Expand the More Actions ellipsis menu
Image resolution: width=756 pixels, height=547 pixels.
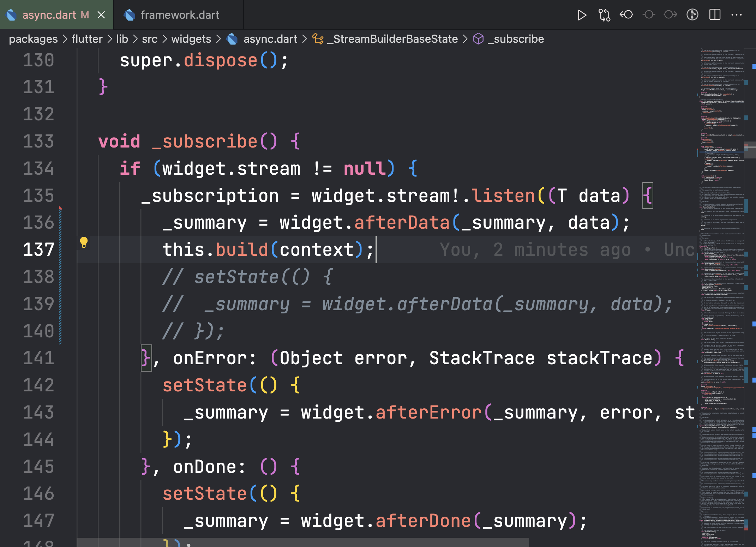point(737,14)
